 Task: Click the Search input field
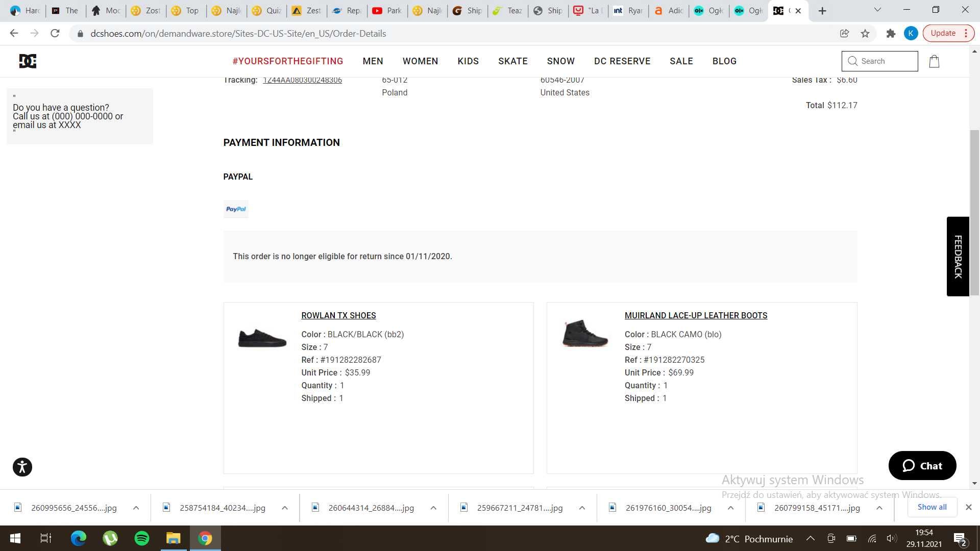pos(880,61)
